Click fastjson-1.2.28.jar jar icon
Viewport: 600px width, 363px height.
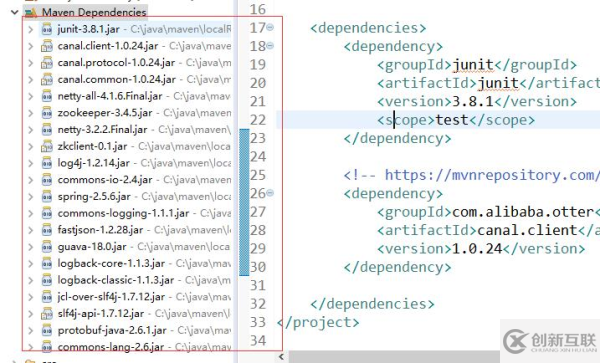(47, 230)
